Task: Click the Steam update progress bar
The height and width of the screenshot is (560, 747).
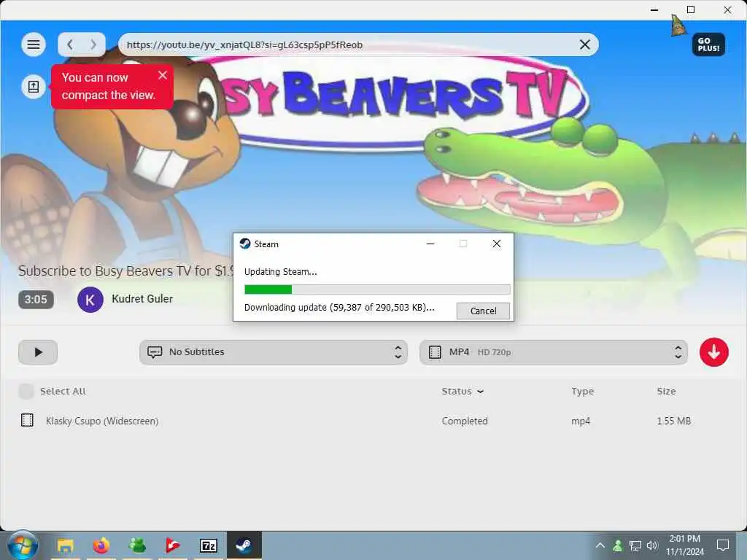Action: coord(377,289)
